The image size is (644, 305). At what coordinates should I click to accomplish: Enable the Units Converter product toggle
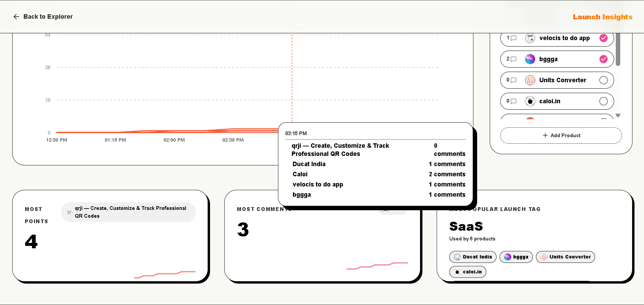point(604,80)
